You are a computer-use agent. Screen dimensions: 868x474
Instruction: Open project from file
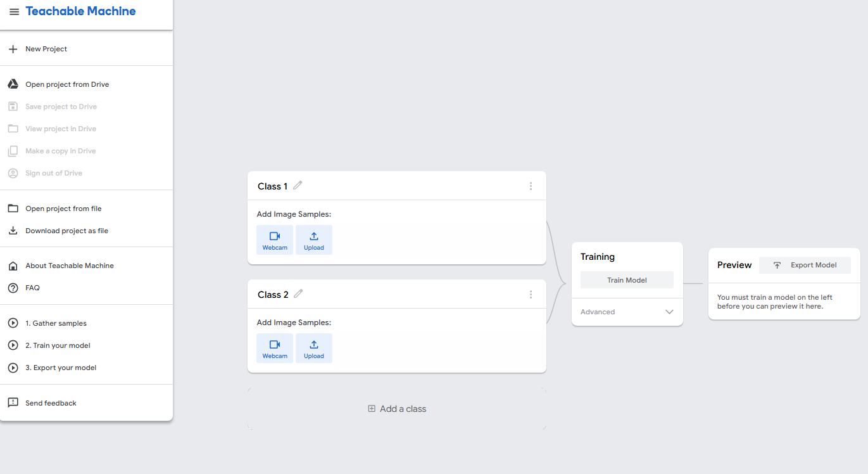pyautogui.click(x=63, y=208)
